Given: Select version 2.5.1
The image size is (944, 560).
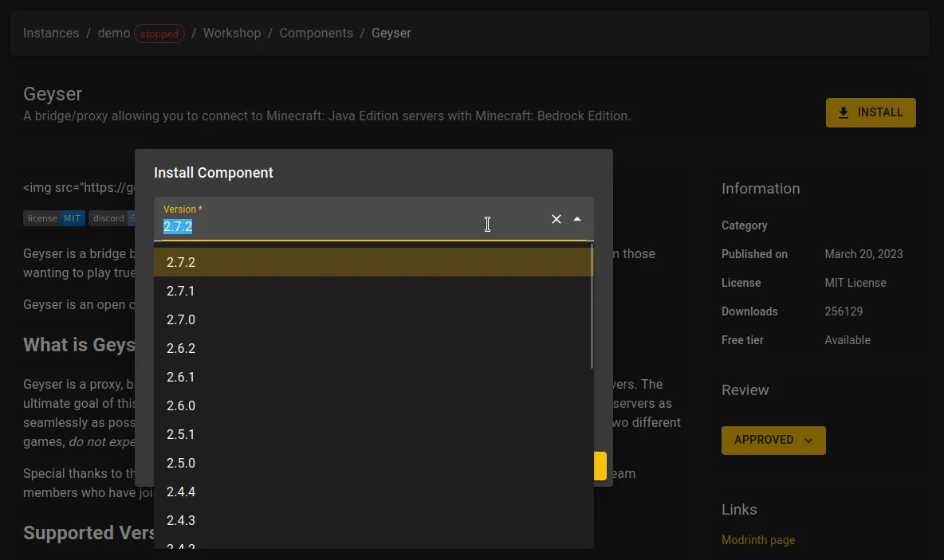Looking at the screenshot, I should [372, 434].
